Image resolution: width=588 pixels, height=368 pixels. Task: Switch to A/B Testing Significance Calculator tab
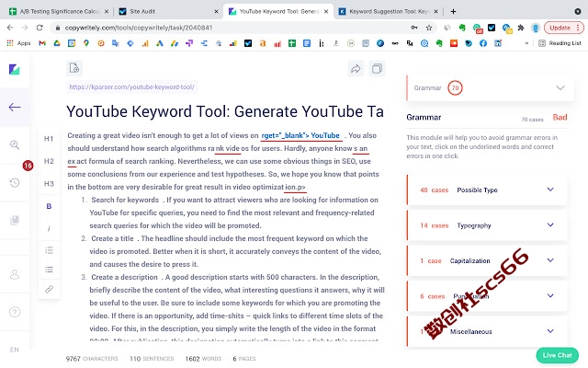tap(59, 12)
